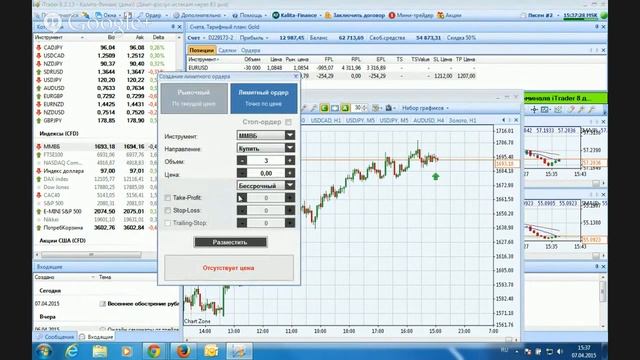This screenshot has height=360, width=640.
Task: Open Мини-трейдер from top toolbar
Action: click(x=411, y=16)
